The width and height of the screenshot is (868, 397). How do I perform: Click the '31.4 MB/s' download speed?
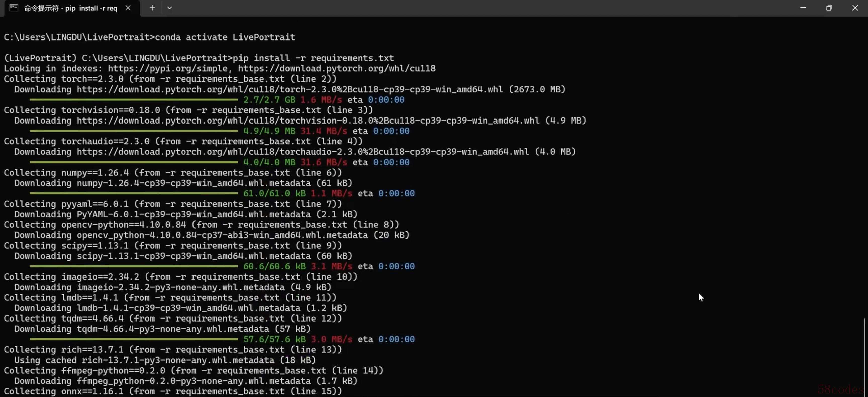pyautogui.click(x=323, y=131)
